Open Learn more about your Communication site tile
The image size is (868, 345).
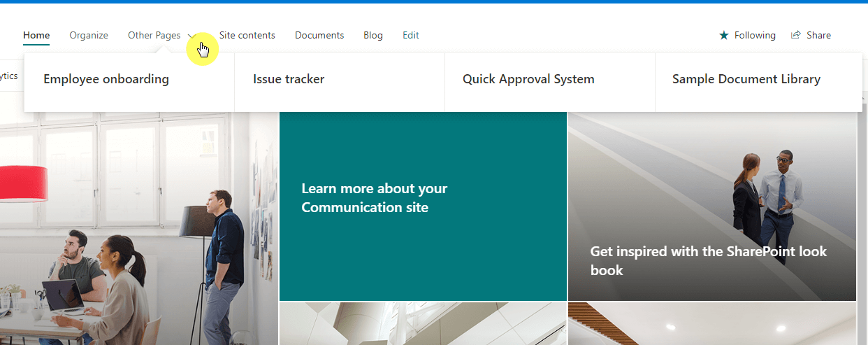[x=423, y=206]
